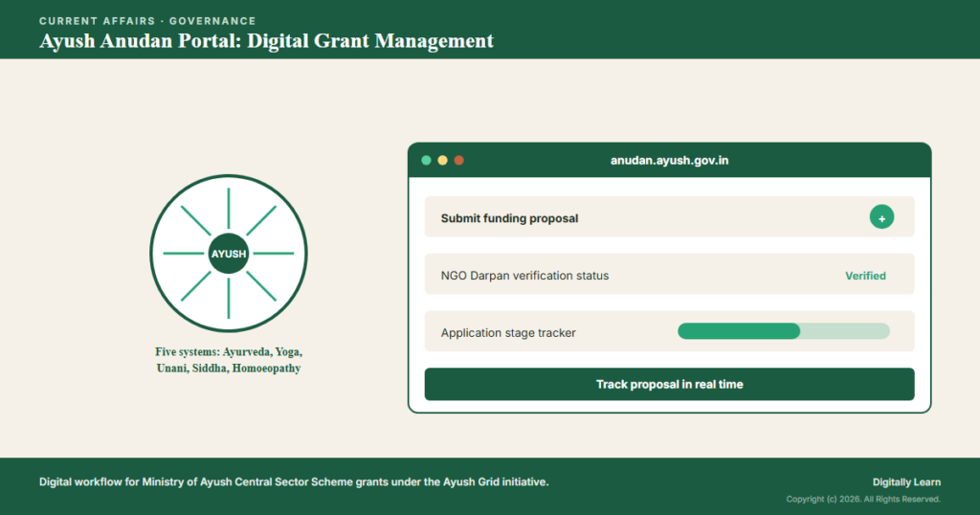Click the green plus icon beside Submit funding proposal
Image resolution: width=980 pixels, height=515 pixels.
pyautogui.click(x=881, y=217)
